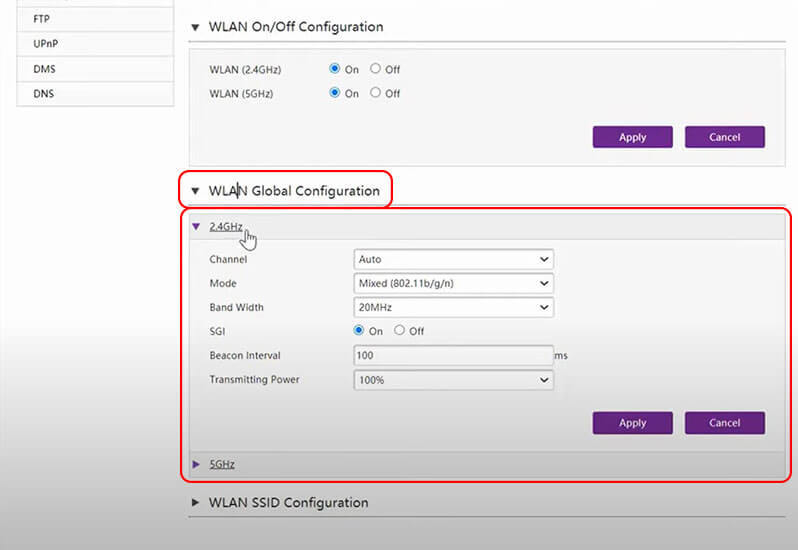The image size is (798, 550).
Task: Open Transmitting Power dropdown at 100%
Action: pyautogui.click(x=453, y=380)
